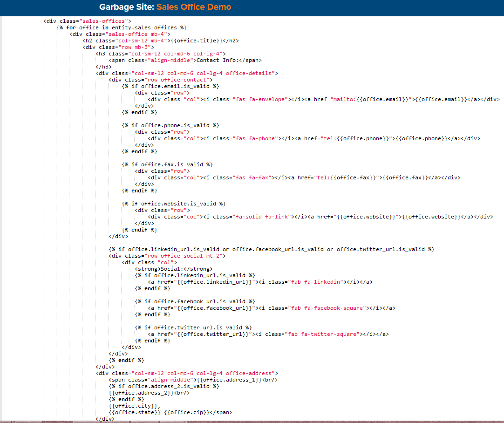Click the h2 line with {{office.title}}
Screen dimensions: 504x423
(161, 41)
